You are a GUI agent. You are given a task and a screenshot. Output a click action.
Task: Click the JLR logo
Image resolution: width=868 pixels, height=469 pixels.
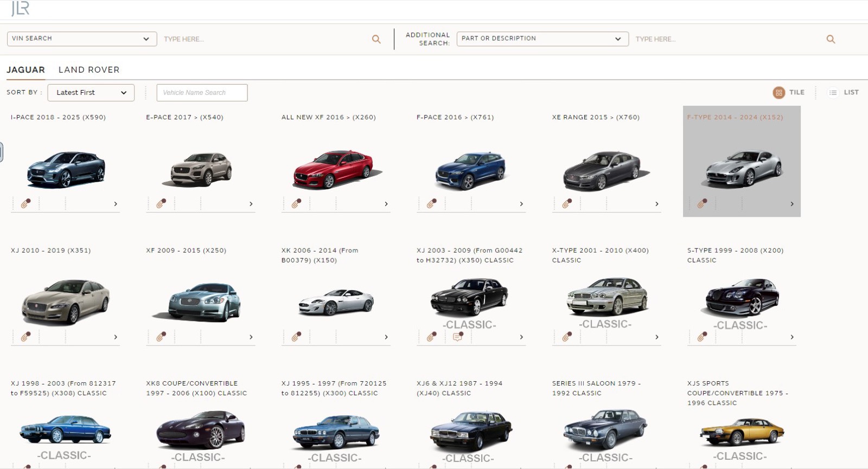[20, 9]
